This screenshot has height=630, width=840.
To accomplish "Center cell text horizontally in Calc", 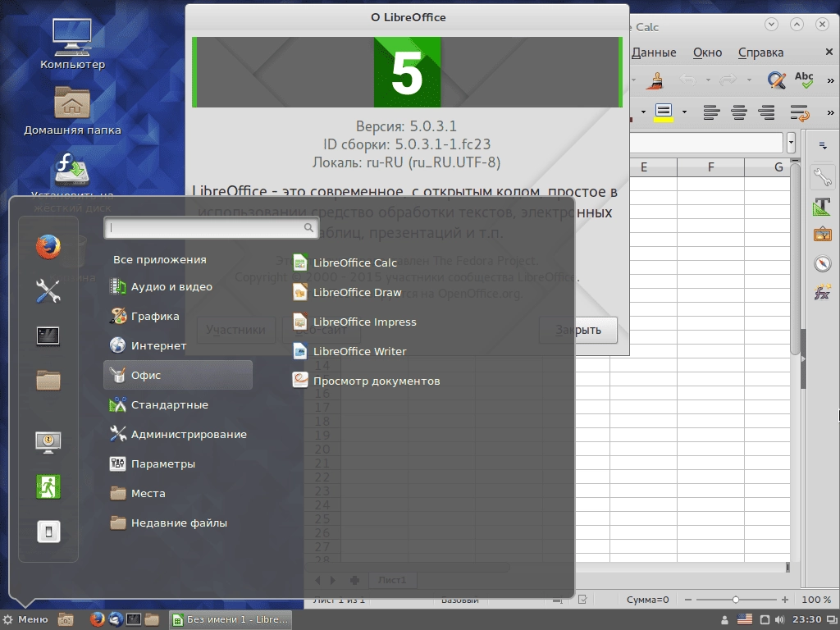I will click(739, 112).
